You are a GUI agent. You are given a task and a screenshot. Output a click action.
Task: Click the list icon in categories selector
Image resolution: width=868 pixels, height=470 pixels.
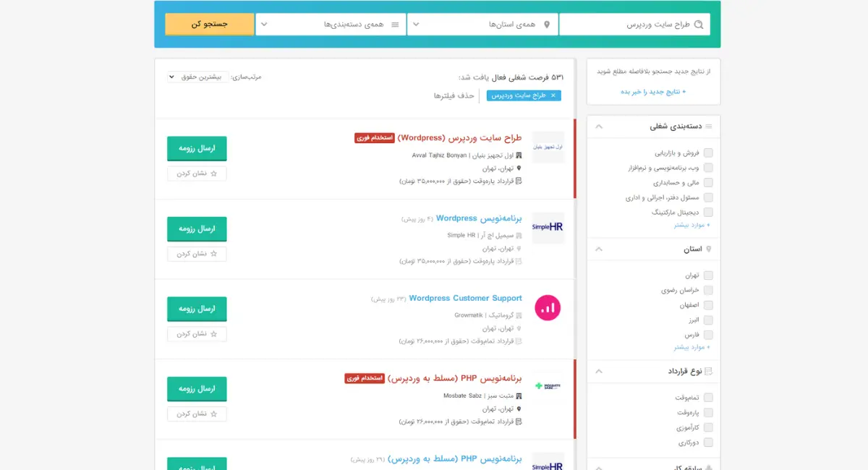pos(395,25)
